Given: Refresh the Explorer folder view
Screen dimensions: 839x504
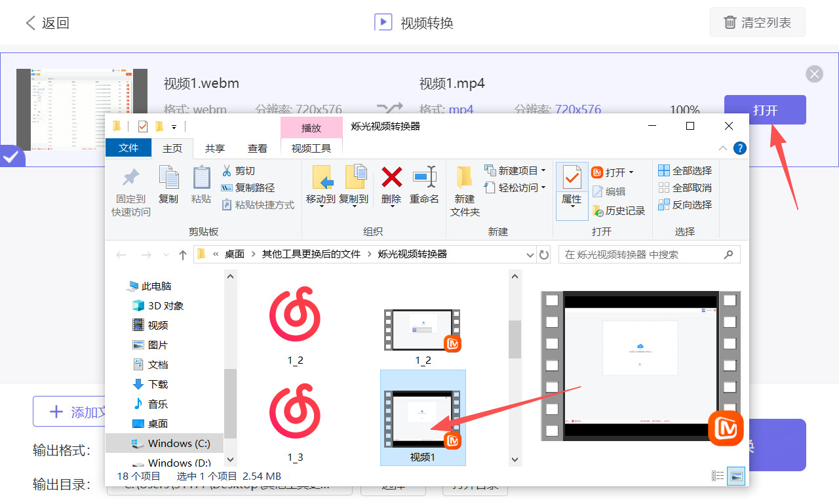Looking at the screenshot, I should tap(544, 254).
